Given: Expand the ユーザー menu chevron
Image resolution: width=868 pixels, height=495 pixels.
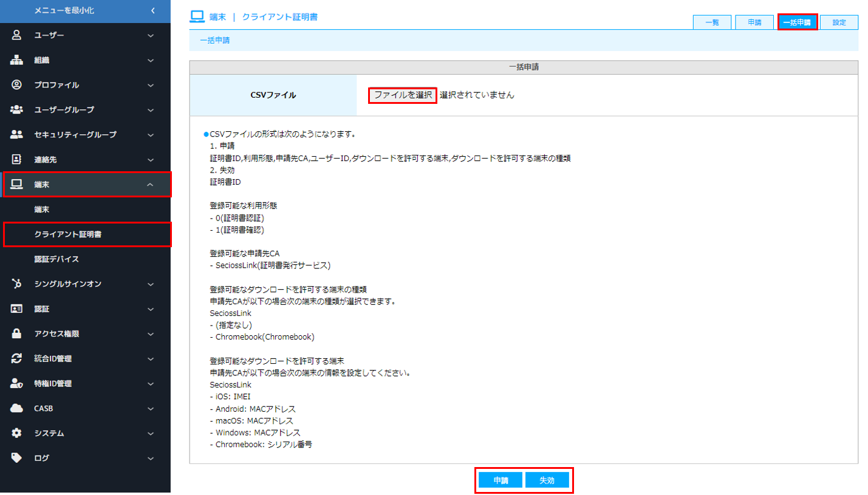Looking at the screenshot, I should [151, 36].
